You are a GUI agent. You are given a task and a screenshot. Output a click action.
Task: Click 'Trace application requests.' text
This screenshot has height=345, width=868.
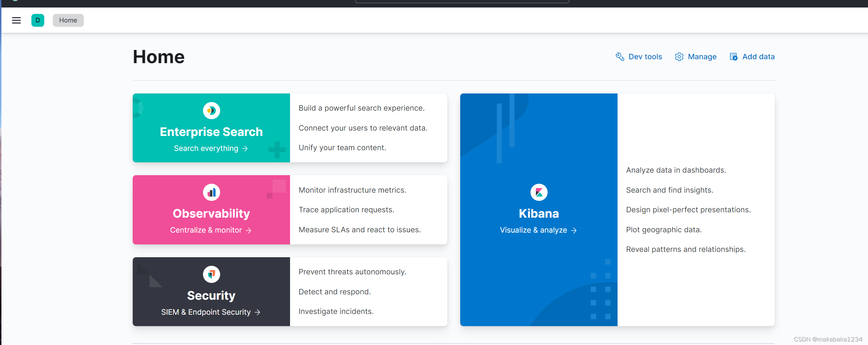click(346, 210)
